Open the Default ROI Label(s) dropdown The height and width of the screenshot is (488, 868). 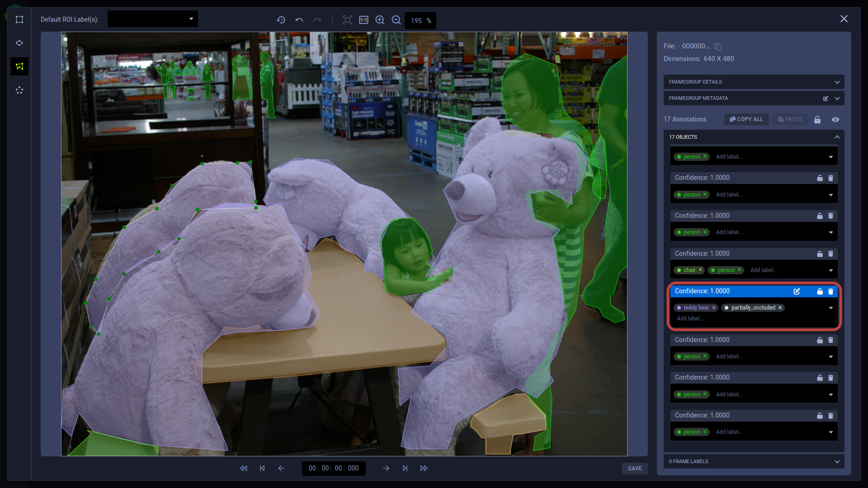click(x=191, y=19)
